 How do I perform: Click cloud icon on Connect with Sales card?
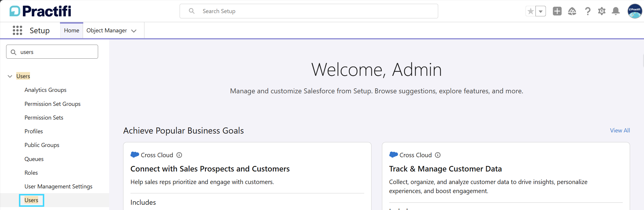pyautogui.click(x=135, y=155)
